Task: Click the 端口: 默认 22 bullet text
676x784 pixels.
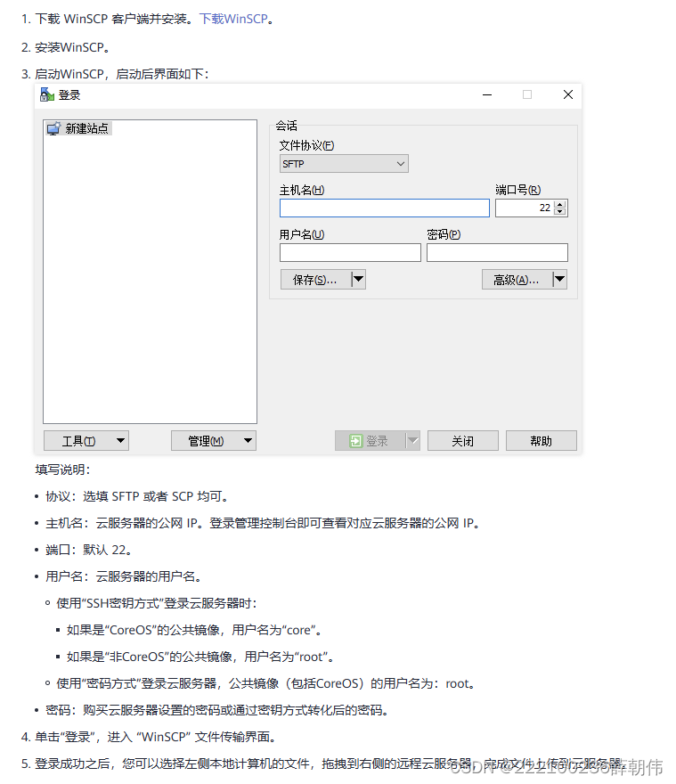Action: pos(89,550)
